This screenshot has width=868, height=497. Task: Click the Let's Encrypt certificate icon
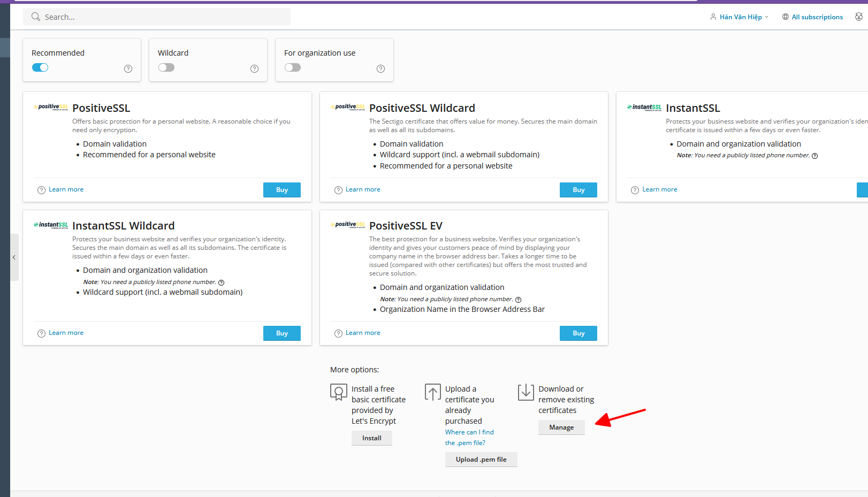[338, 392]
